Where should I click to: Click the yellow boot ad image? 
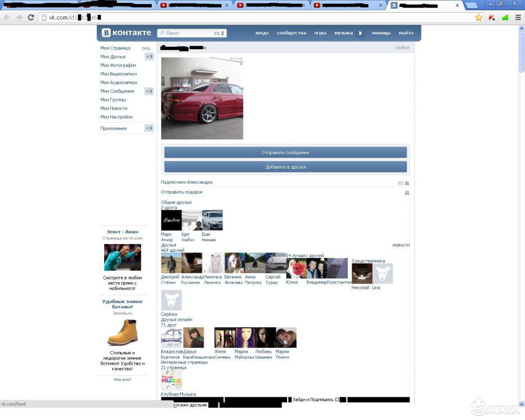pyautogui.click(x=123, y=332)
